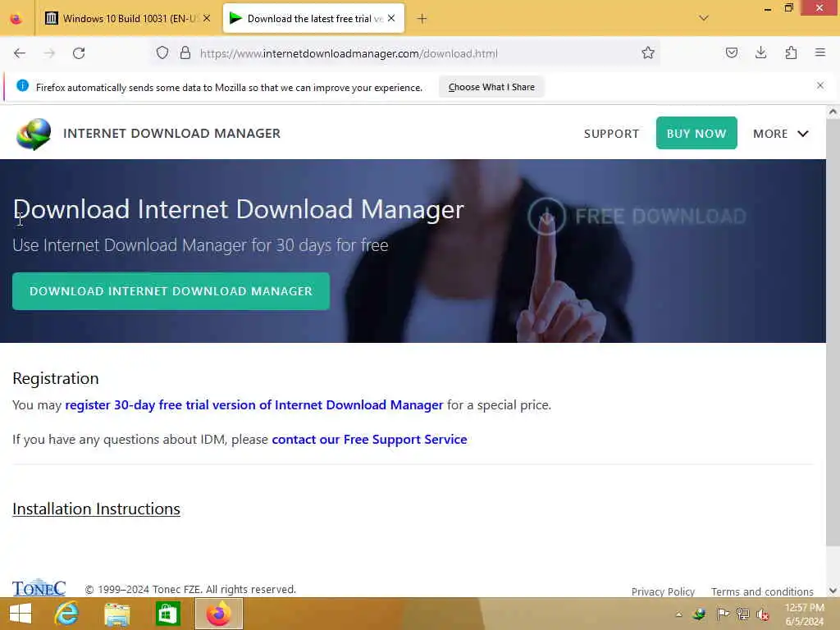
Task: Click the vertical scrollbar thumb
Action: pos(833,332)
